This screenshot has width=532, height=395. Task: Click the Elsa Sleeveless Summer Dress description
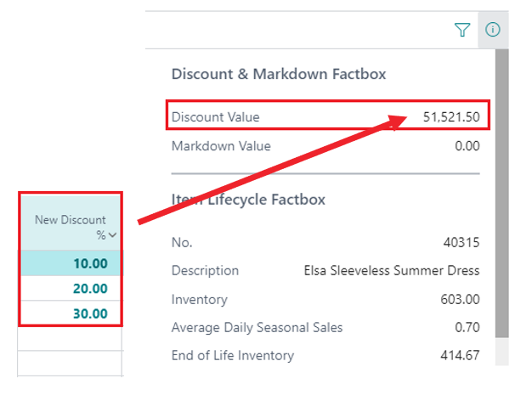coord(391,271)
